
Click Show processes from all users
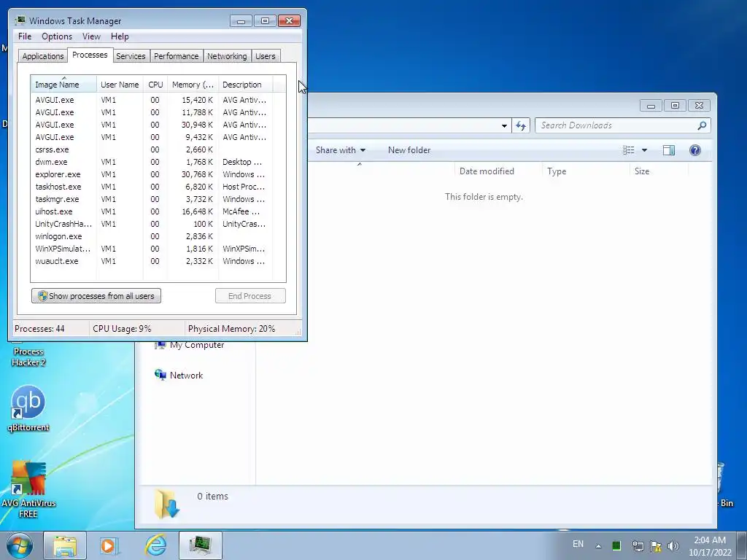[96, 296]
